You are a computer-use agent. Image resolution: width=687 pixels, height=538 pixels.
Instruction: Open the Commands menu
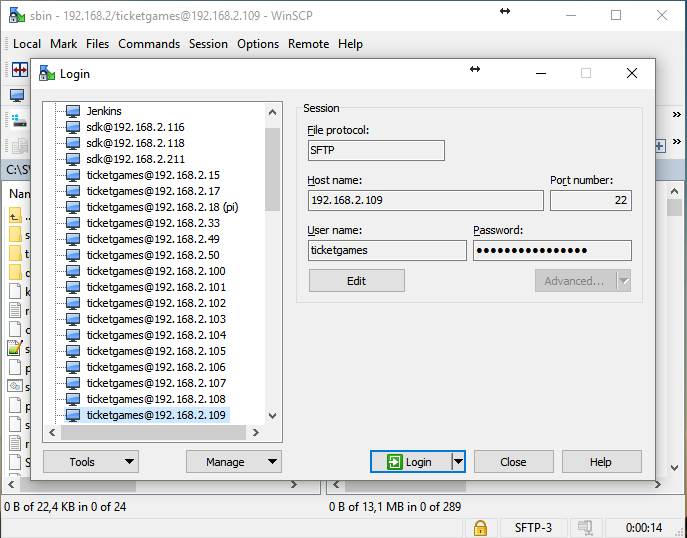pyautogui.click(x=149, y=44)
